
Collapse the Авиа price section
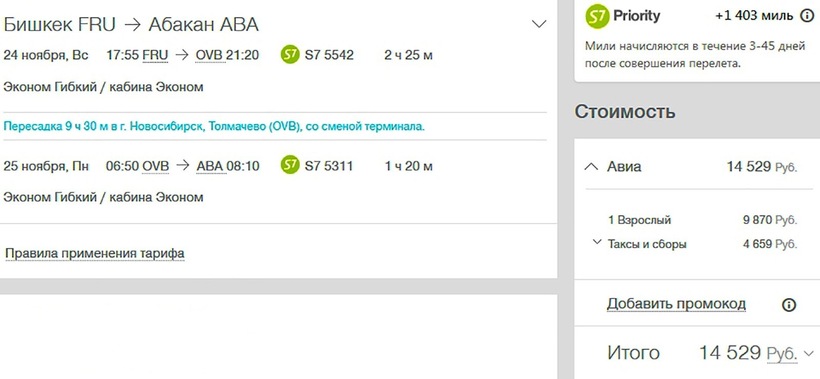[591, 167]
